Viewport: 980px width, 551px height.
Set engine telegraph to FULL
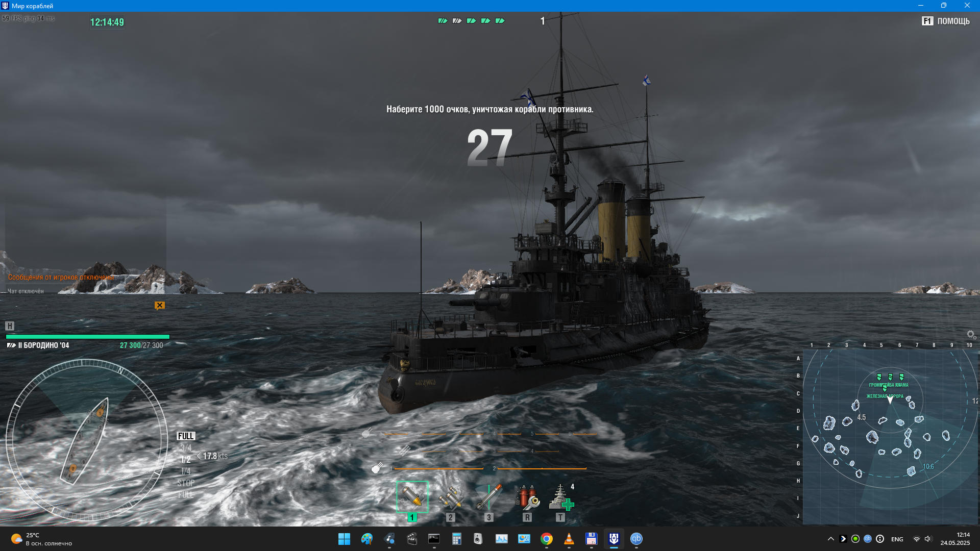(186, 436)
